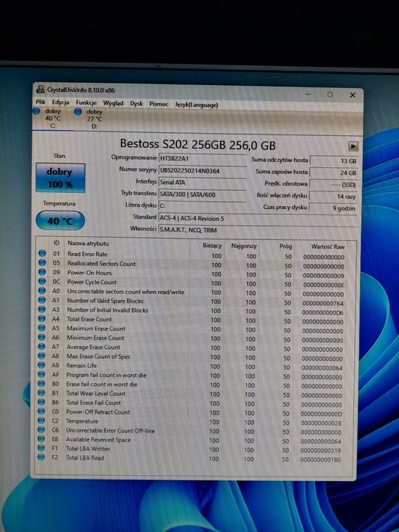Click the status dot for Uncorrectable Error Count Off-line
The width and height of the screenshot is (399, 532).
(x=41, y=429)
